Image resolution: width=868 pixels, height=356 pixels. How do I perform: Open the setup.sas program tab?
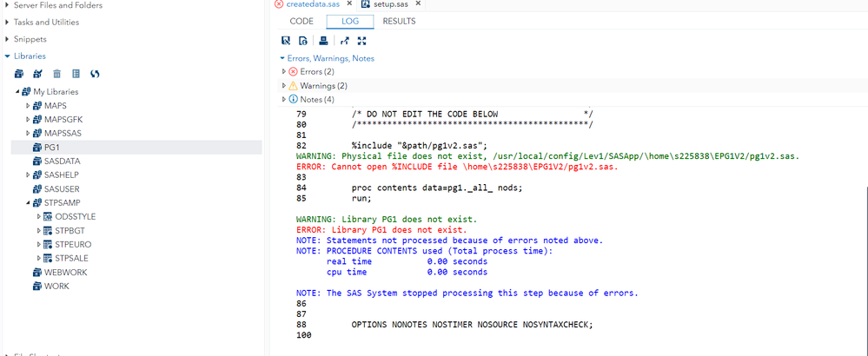(x=391, y=3)
